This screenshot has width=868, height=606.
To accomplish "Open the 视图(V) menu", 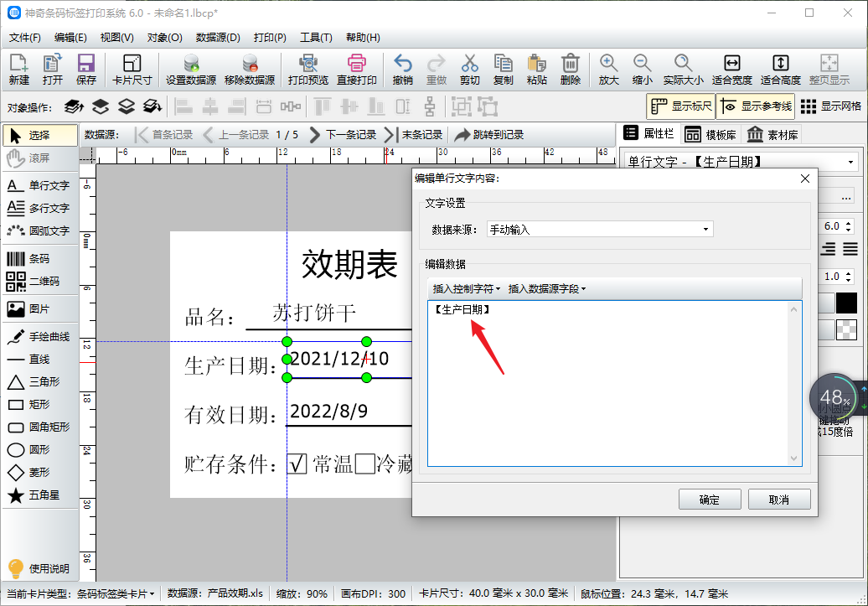I will click(x=116, y=38).
